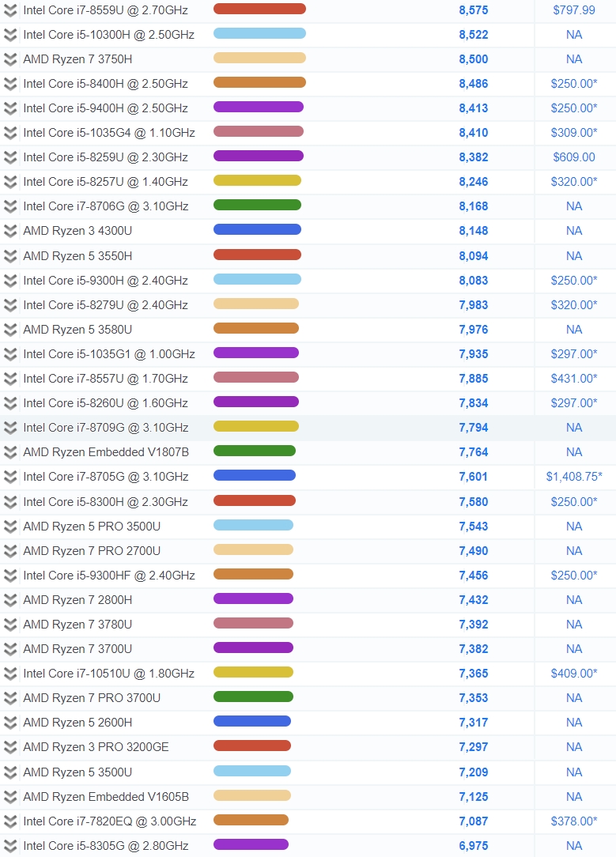
Task: Click AMD Ryzen Embedded V1807B processor name
Action: [x=106, y=452]
